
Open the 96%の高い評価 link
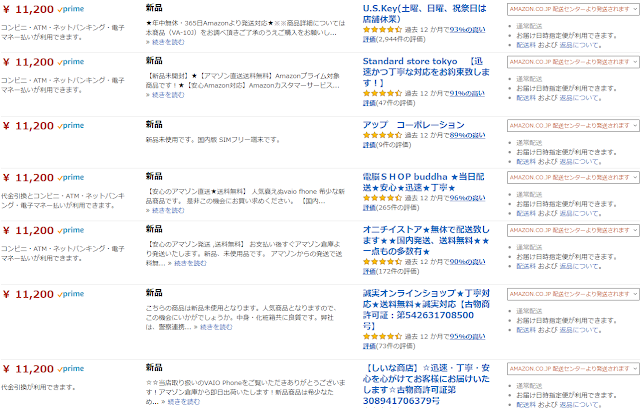click(424, 203)
